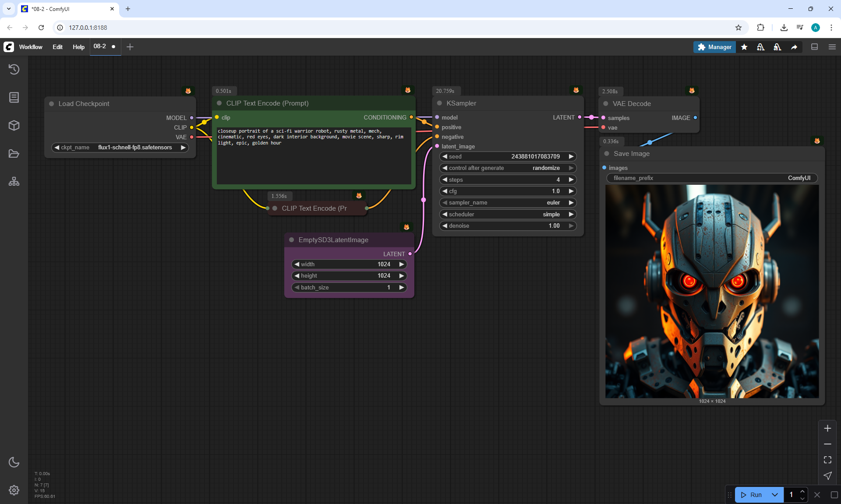The height and width of the screenshot is (504, 841).
Task: Open the sampler_name euler dropdown
Action: tap(508, 203)
